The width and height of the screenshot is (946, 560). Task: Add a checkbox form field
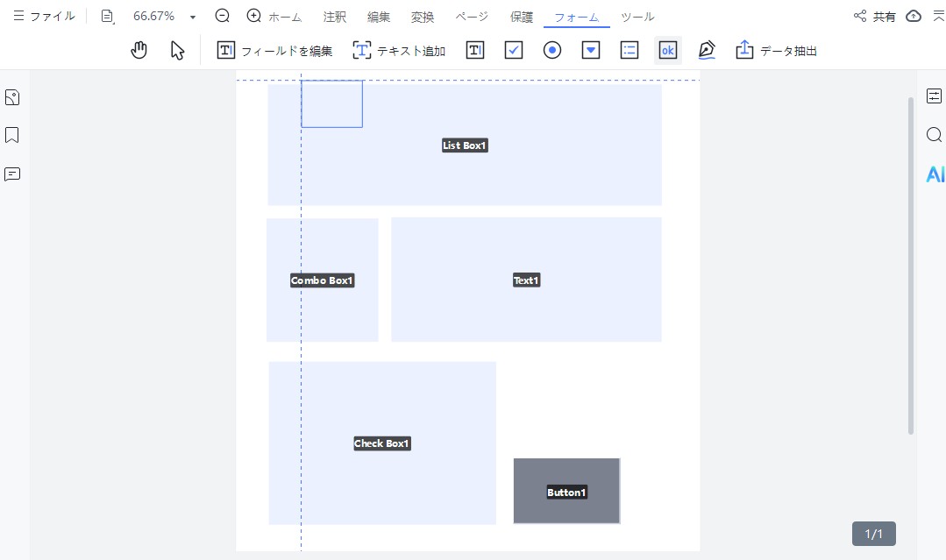[x=514, y=50]
